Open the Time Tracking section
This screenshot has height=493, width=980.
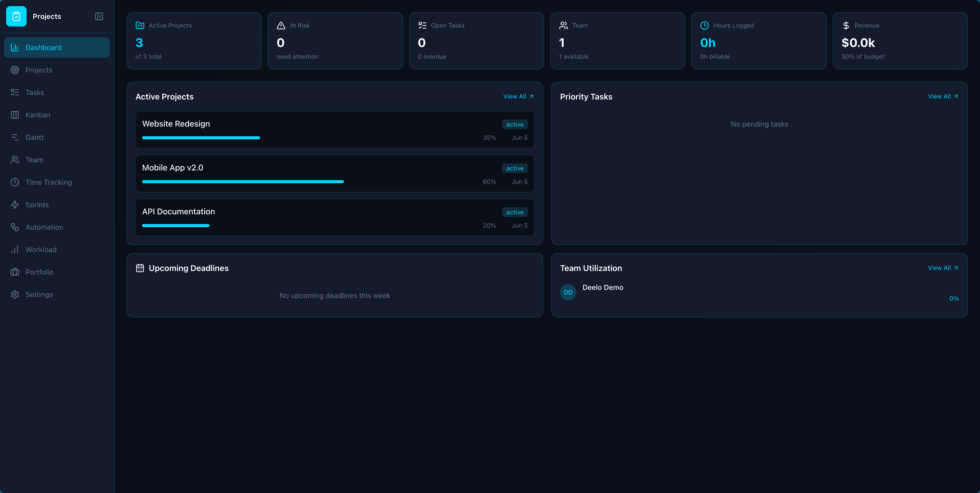[49, 182]
